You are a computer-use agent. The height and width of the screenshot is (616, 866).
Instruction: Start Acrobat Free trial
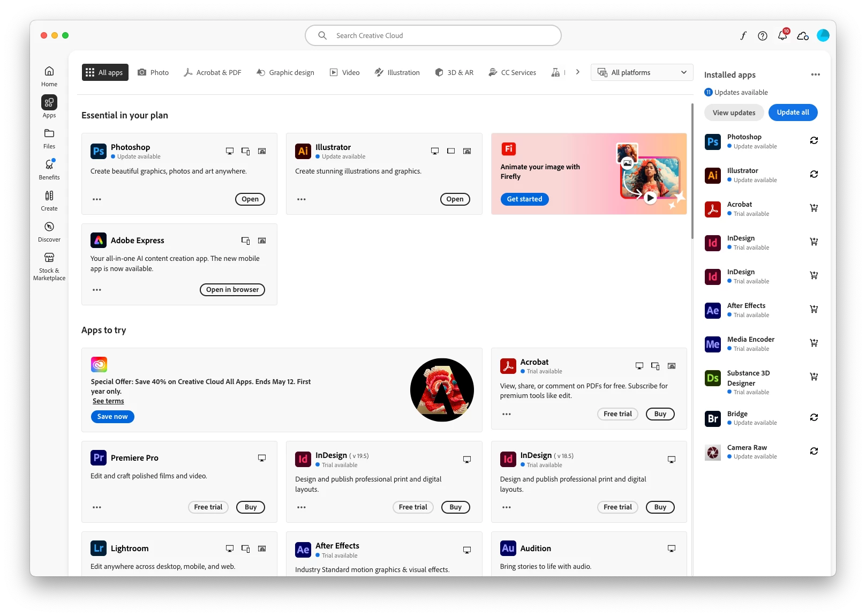coord(618,414)
